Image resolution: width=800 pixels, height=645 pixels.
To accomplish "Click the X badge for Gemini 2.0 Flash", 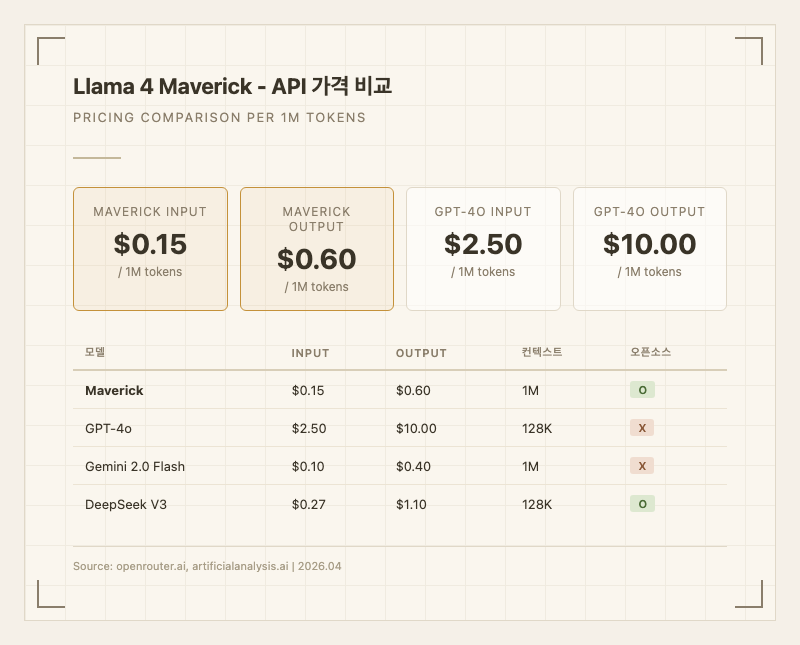I will pyautogui.click(x=642, y=466).
